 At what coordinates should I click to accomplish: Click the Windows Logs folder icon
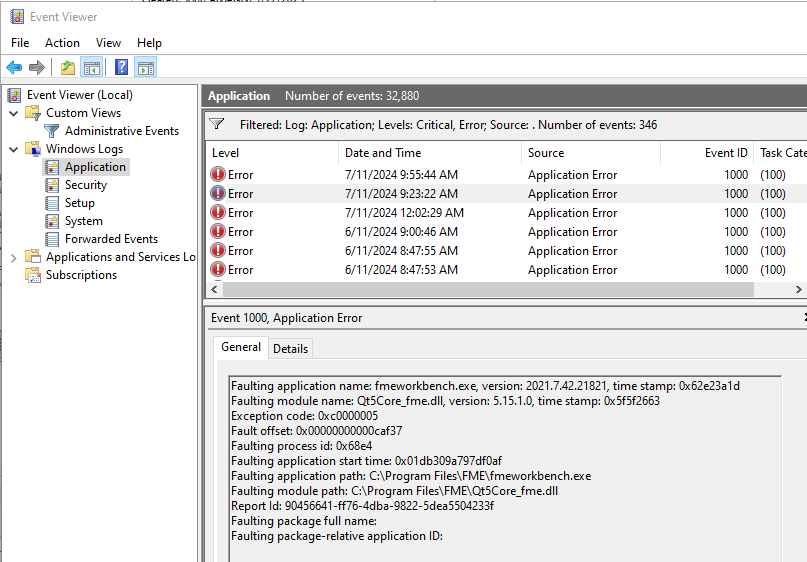coord(33,149)
